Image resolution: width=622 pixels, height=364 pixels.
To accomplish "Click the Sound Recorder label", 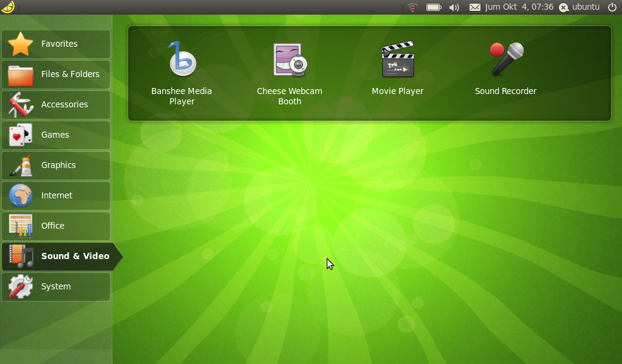I will [506, 91].
